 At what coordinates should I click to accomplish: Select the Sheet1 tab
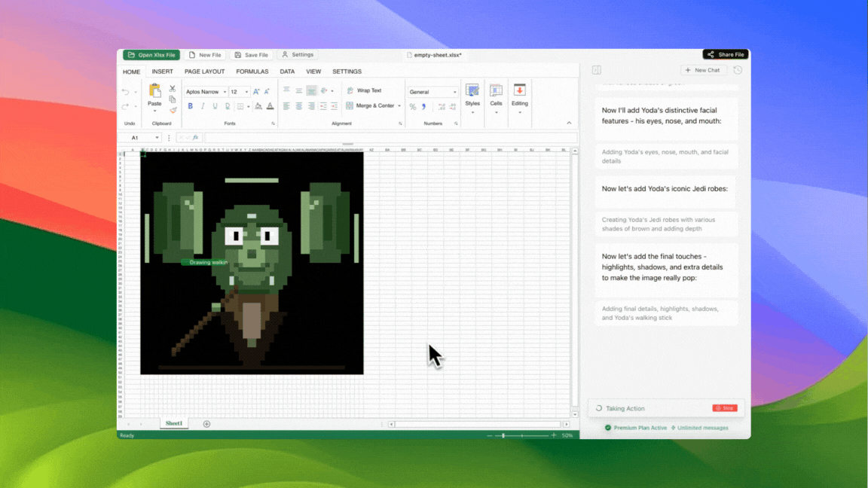[174, 423]
